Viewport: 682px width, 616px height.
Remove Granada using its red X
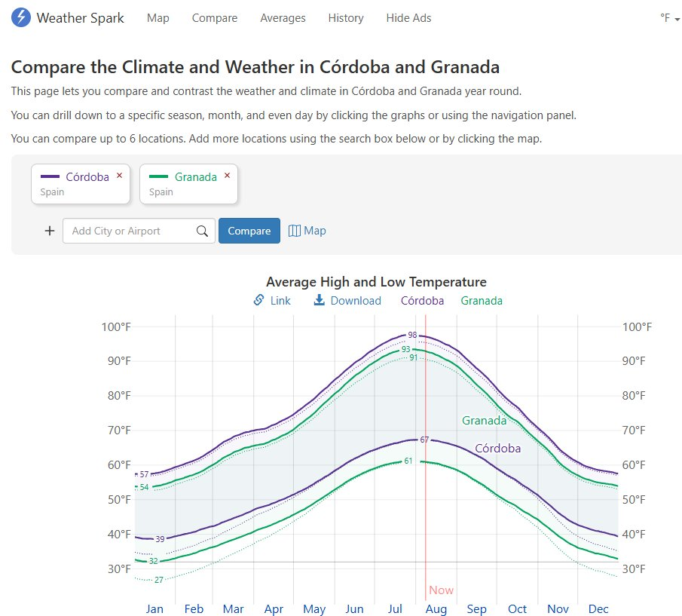click(228, 175)
